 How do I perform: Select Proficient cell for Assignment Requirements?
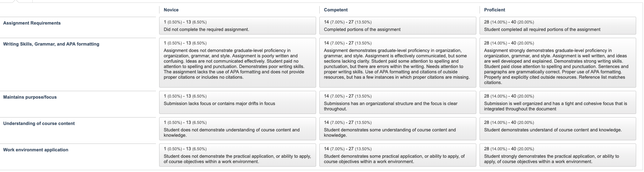(x=558, y=26)
